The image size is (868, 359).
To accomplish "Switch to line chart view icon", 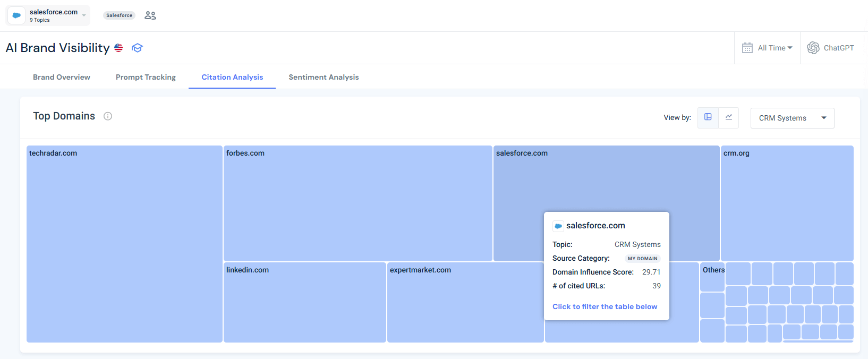I will (x=729, y=117).
